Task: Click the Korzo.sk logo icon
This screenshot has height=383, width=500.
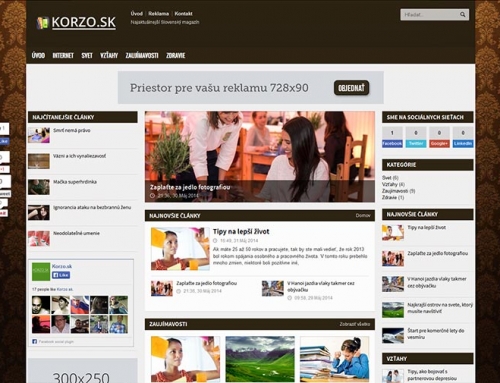Action: [x=43, y=23]
